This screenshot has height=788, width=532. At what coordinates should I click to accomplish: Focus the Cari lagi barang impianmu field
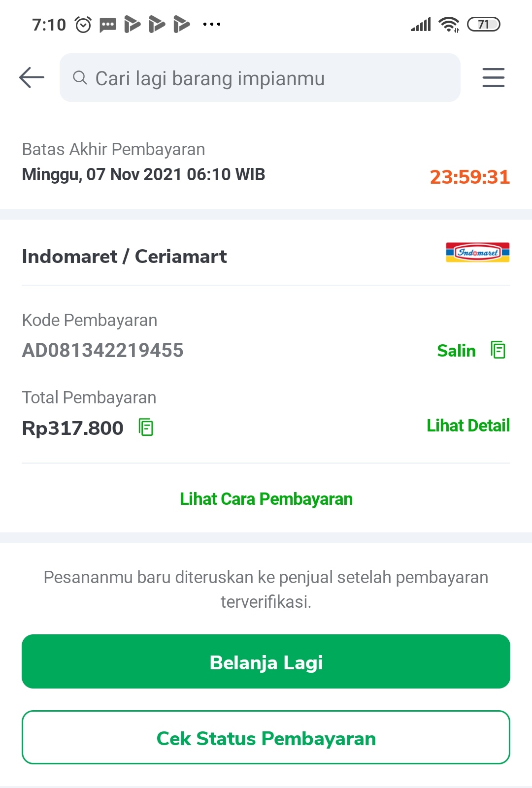click(x=266, y=78)
